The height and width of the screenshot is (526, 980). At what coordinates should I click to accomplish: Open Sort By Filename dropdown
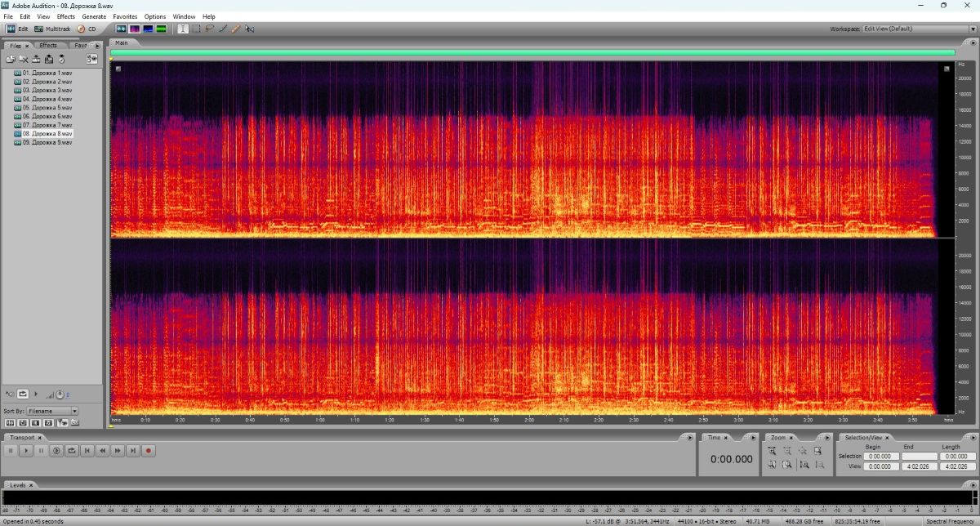(52, 411)
